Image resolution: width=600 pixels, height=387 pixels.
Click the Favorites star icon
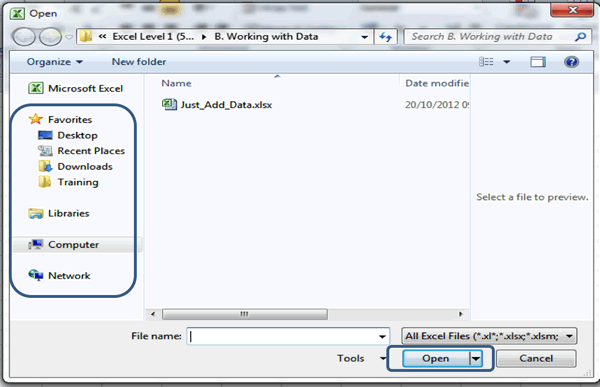pos(36,119)
